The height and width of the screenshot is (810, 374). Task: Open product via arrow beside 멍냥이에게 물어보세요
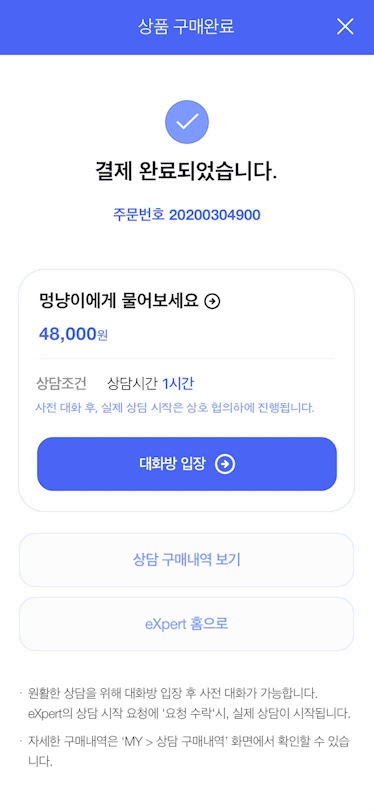[212, 301]
